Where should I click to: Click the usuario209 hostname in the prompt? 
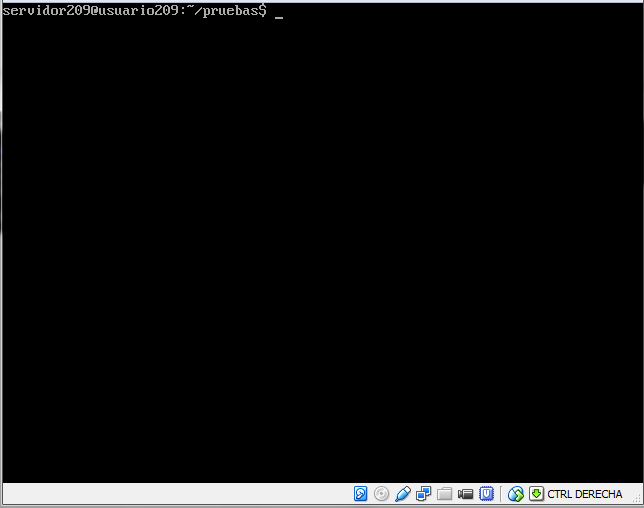(136, 10)
